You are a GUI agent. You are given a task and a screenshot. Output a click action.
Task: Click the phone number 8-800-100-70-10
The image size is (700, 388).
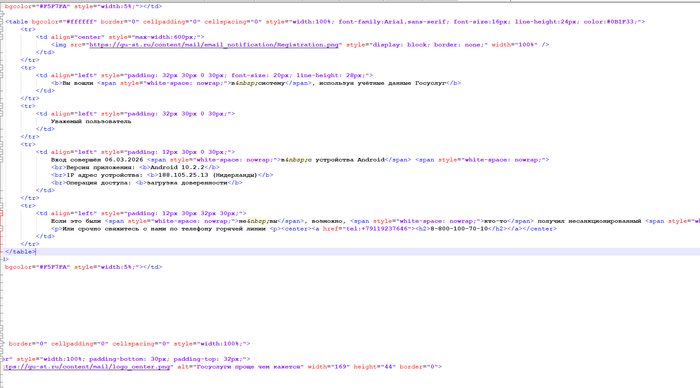click(459, 229)
